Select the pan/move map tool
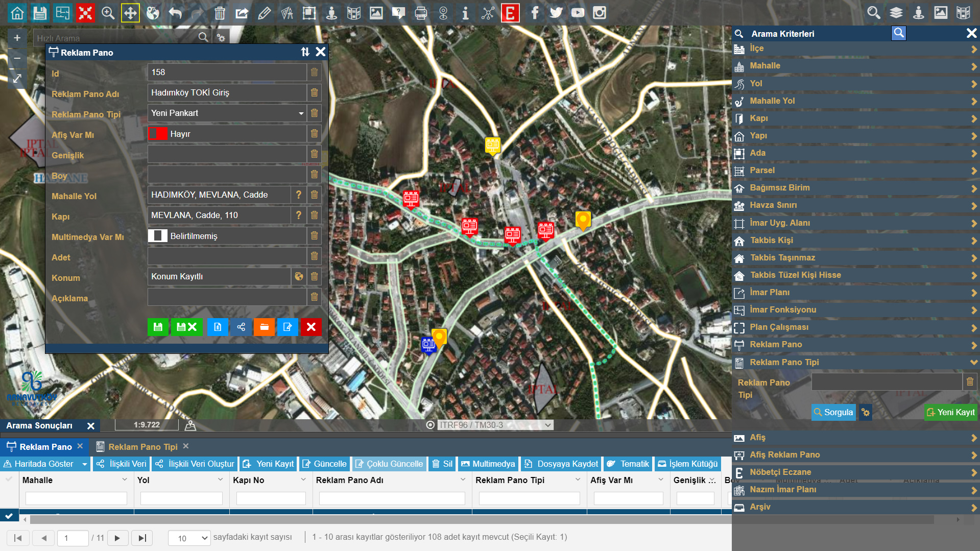Screen dimensions: 980x551 [130, 13]
